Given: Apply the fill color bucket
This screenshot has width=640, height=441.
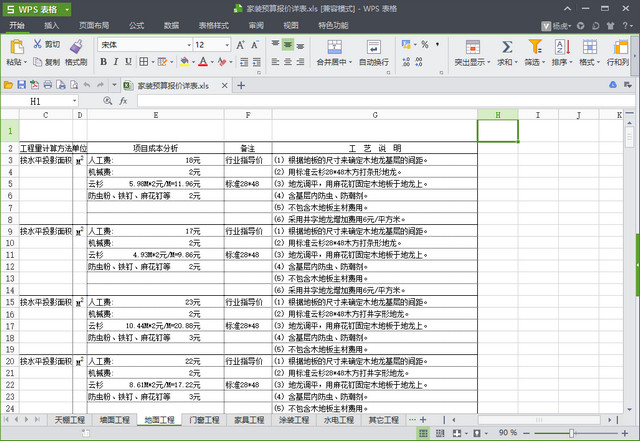Looking at the screenshot, I should click(x=184, y=62).
